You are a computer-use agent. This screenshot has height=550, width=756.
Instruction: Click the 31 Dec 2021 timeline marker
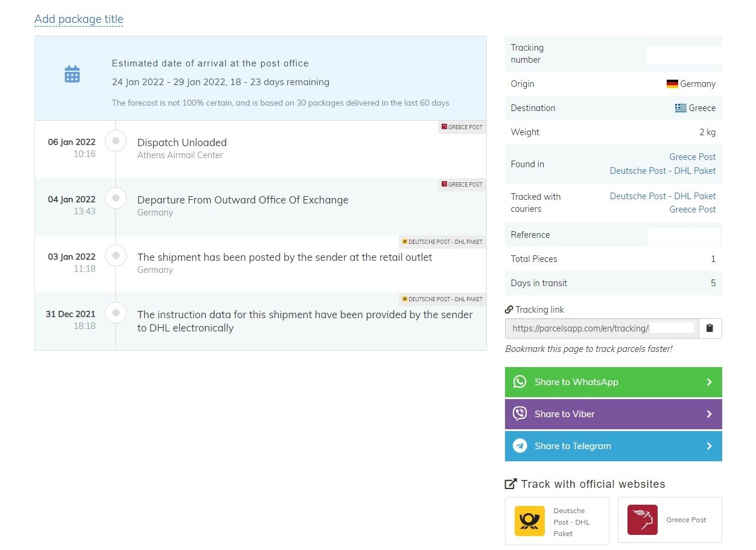tap(116, 313)
